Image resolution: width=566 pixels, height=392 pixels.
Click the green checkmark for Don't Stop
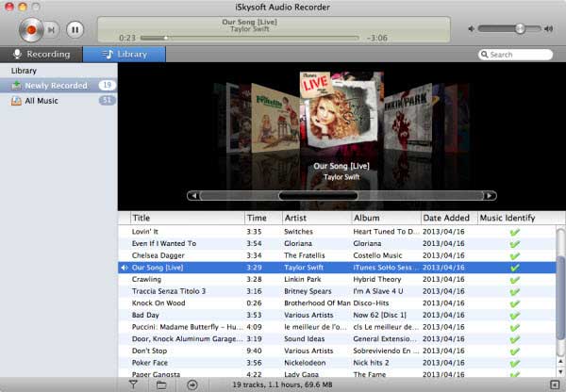click(515, 351)
